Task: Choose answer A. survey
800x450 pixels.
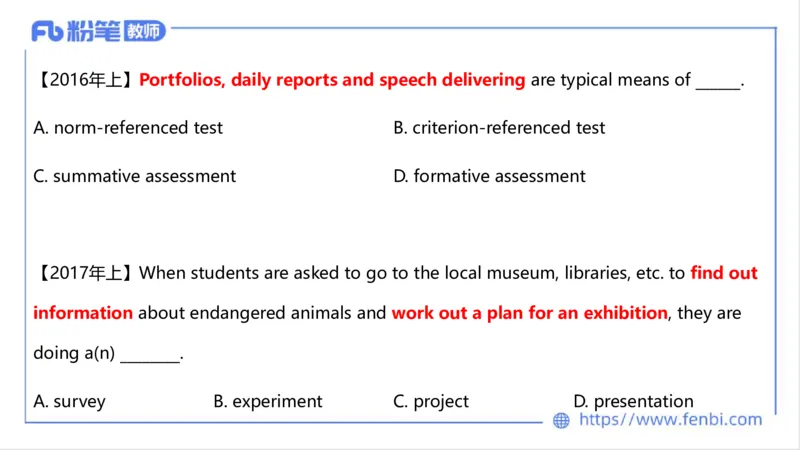Action: (69, 401)
